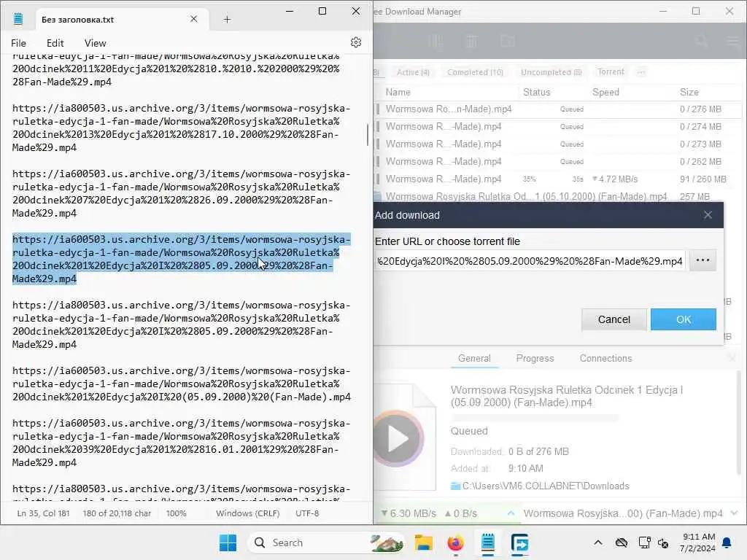Open the Windows Start menu
Viewport: 747px width, 560px height.
point(228,542)
